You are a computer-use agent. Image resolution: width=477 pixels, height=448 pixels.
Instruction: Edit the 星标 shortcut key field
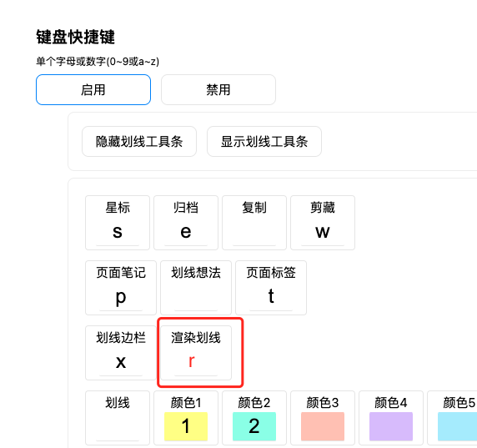click(x=118, y=232)
